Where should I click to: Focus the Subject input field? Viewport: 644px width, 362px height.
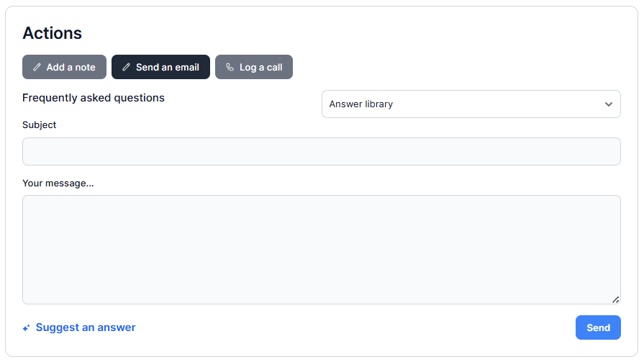point(321,152)
